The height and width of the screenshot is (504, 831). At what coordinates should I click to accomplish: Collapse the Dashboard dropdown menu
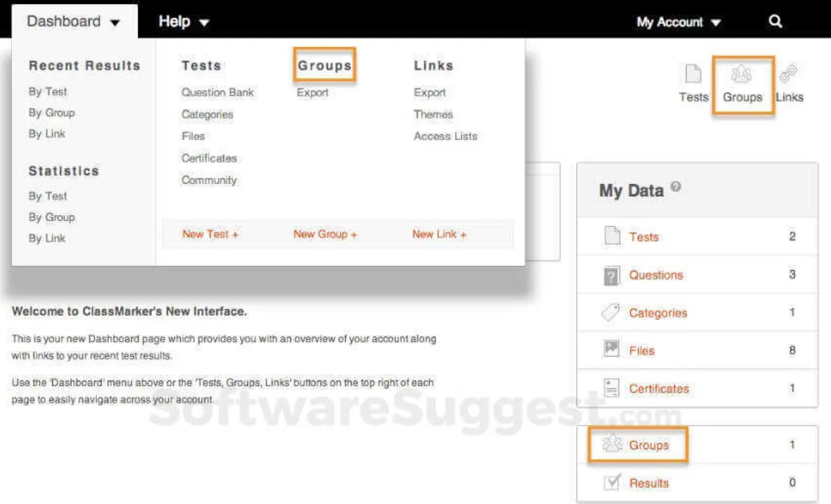point(73,21)
